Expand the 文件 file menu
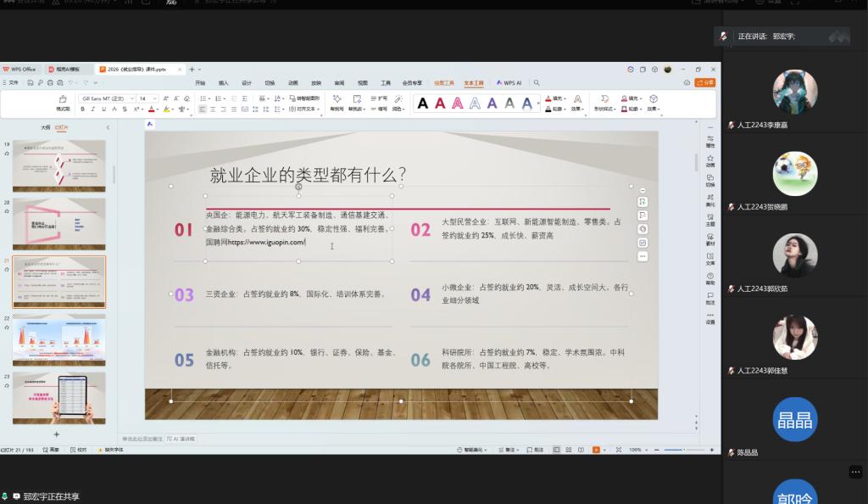Image resolution: width=868 pixels, height=504 pixels. [x=13, y=82]
